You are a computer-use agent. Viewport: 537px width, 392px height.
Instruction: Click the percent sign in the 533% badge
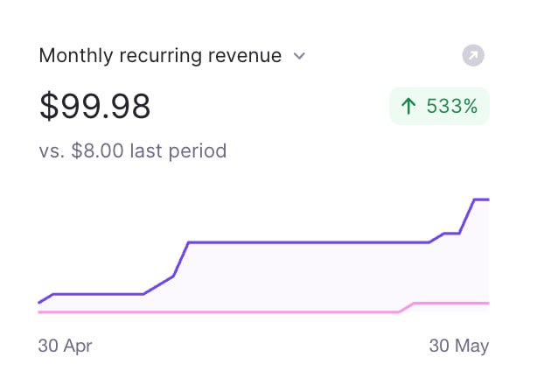click(470, 106)
